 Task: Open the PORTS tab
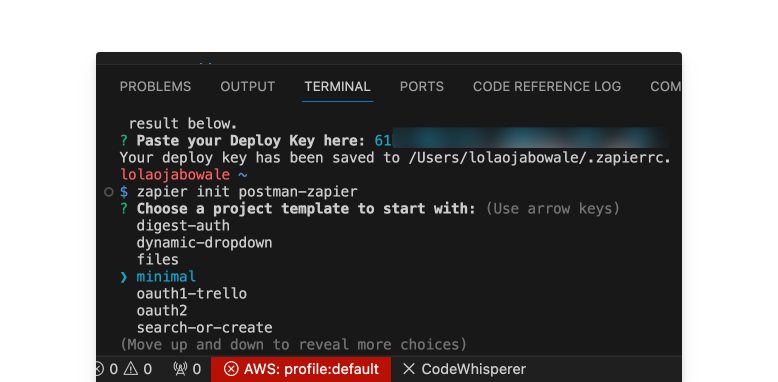click(422, 87)
